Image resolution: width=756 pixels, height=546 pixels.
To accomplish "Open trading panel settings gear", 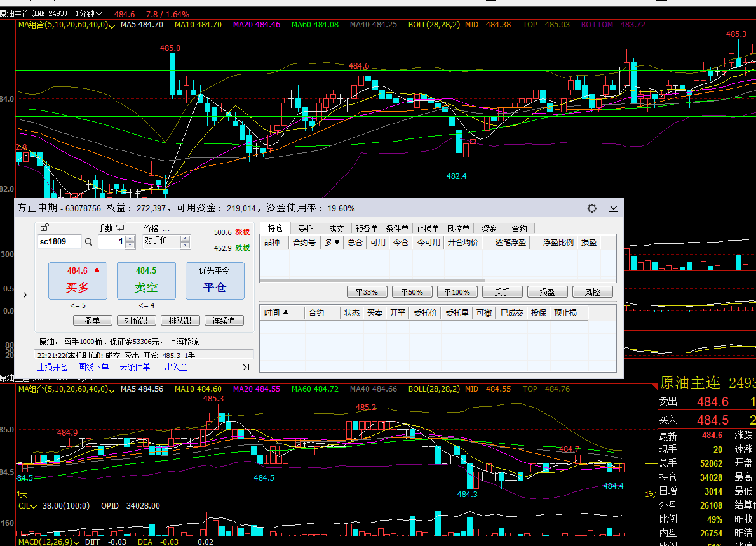I will 592,208.
